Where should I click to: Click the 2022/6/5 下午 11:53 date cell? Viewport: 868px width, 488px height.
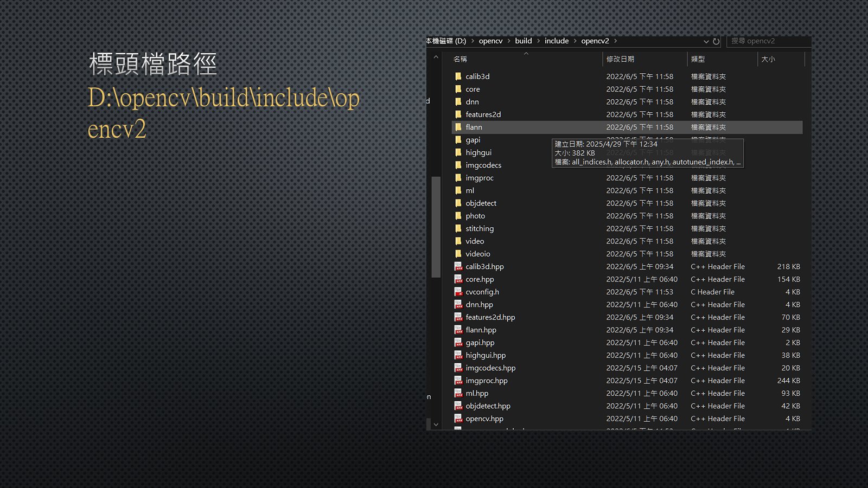pos(640,292)
